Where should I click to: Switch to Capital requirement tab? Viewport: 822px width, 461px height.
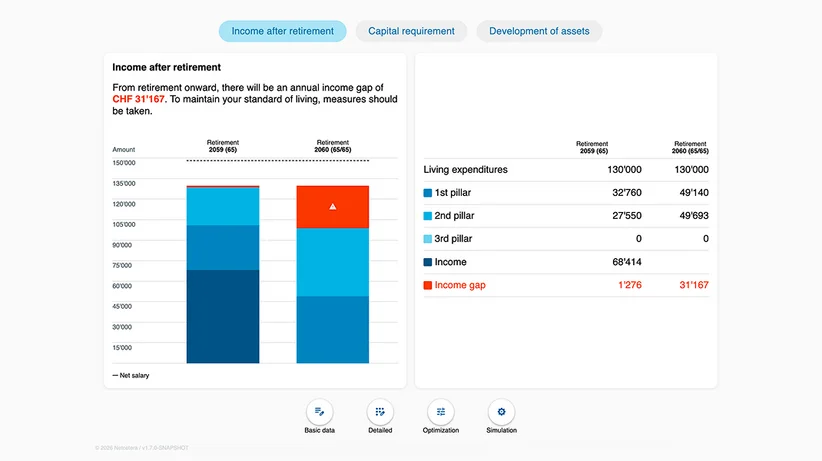click(x=411, y=31)
